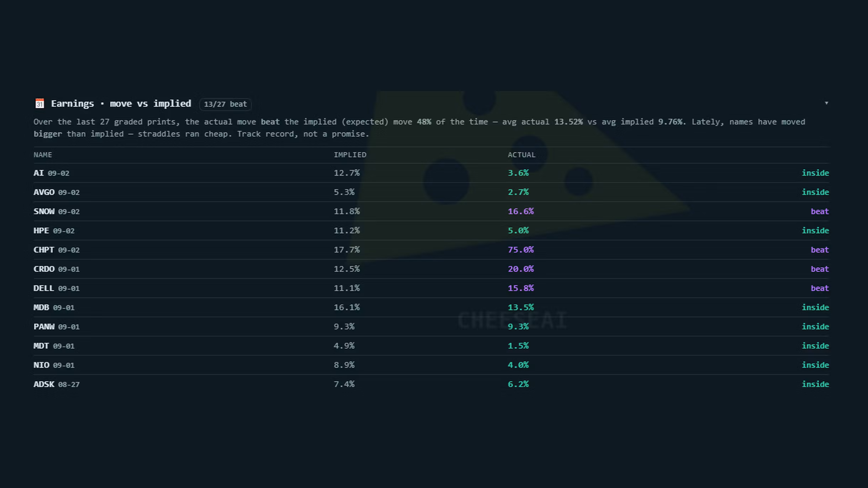Click the Earnings move vs implied title

(121, 104)
